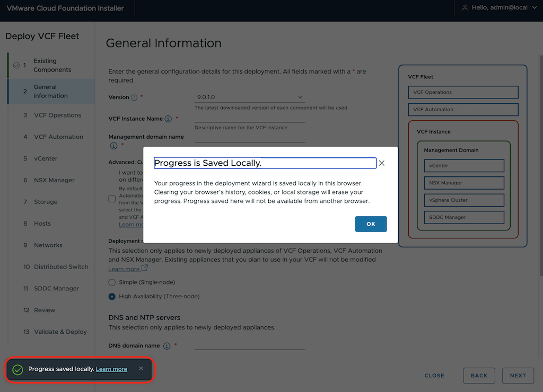Show DNS domain name info icon

[x=167, y=346]
